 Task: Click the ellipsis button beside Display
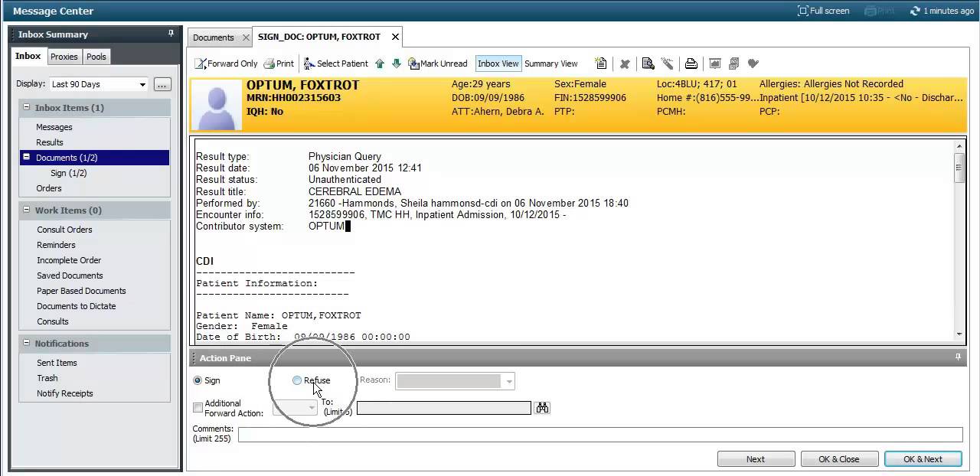point(162,84)
